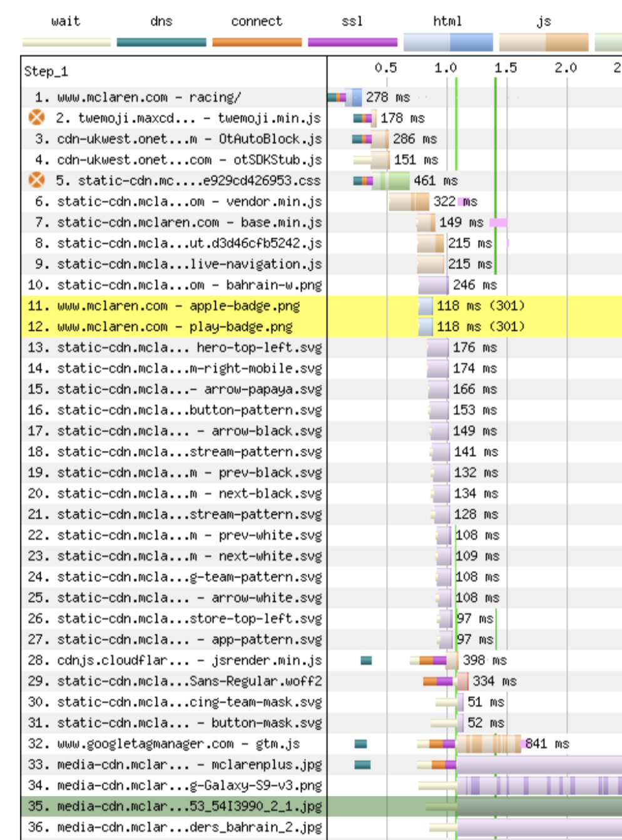Click the 2.0 second timeline tick label
Viewport: 622px width, 840px height.
(566, 68)
